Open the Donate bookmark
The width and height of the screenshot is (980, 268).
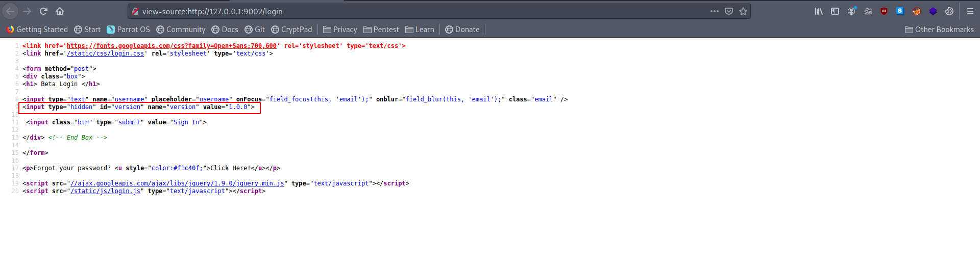coord(462,30)
